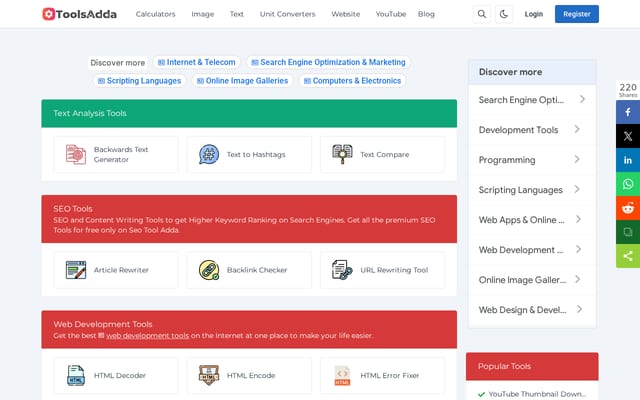Open Text to Hashtags tool label
The image size is (640, 400).
tap(256, 154)
